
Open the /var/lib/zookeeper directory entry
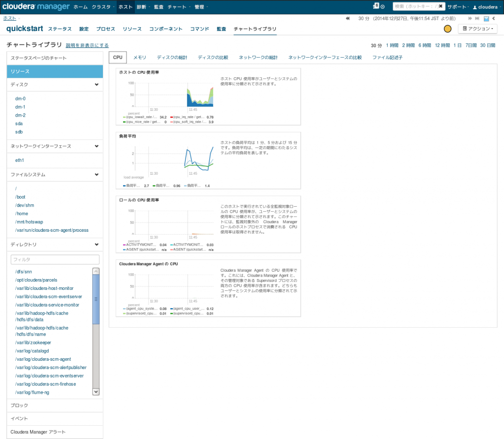[33, 343]
